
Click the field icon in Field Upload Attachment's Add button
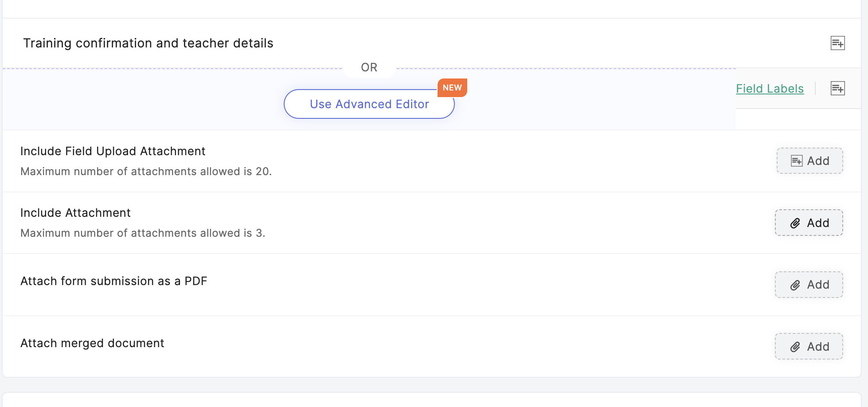click(797, 161)
